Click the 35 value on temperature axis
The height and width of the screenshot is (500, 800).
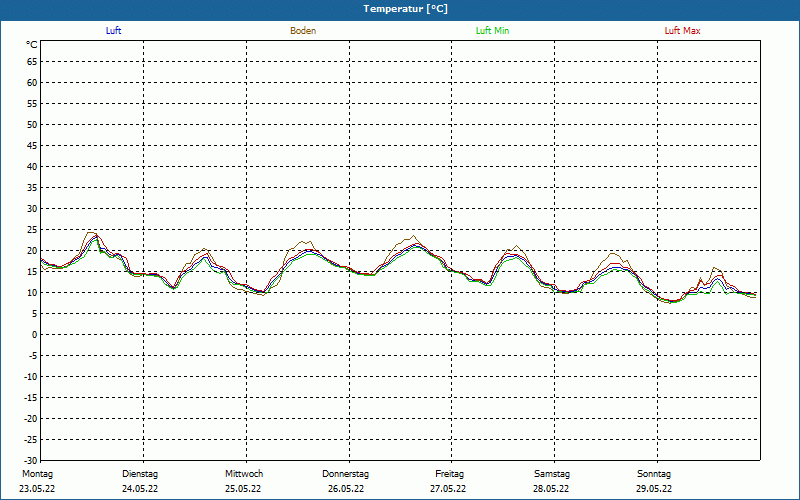(x=32, y=188)
